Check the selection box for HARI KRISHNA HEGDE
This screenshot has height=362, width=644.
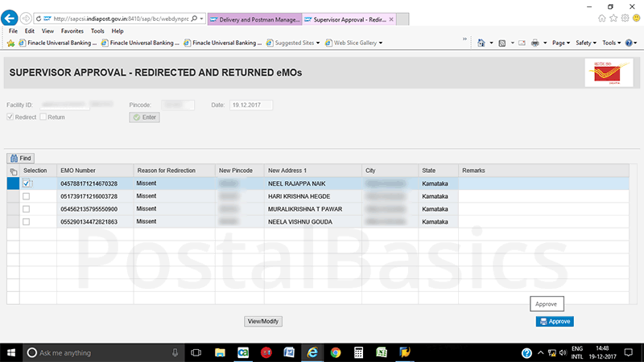pyautogui.click(x=27, y=196)
